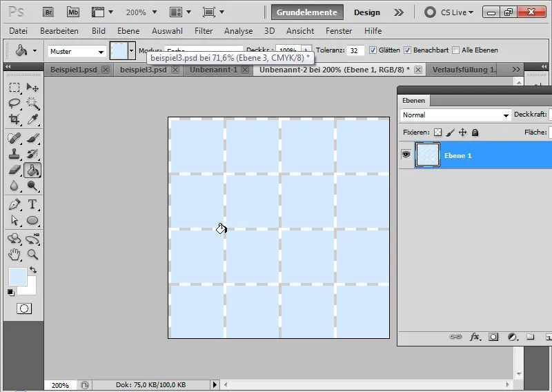
Task: Select the Eyedropper tool
Action: [32, 119]
